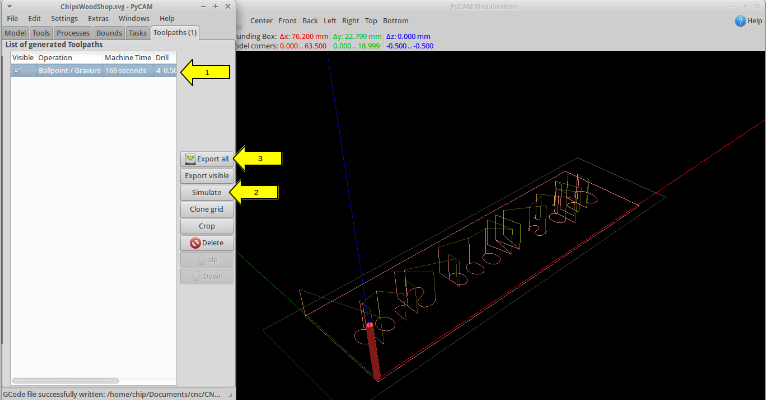Open the Windows menu
The width and height of the screenshot is (768, 400).
(x=134, y=19)
